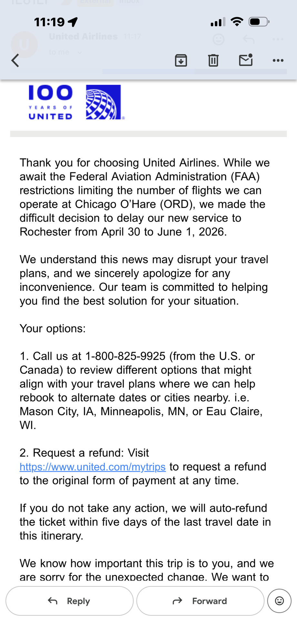The image size is (297, 644).
Task: Open the three-dot more options menu
Action: (278, 60)
